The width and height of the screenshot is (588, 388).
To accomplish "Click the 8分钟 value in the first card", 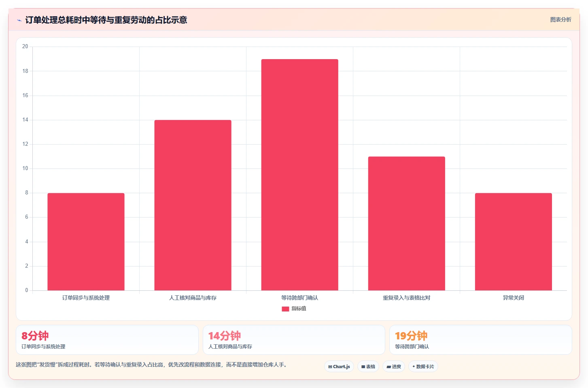I will pos(35,336).
